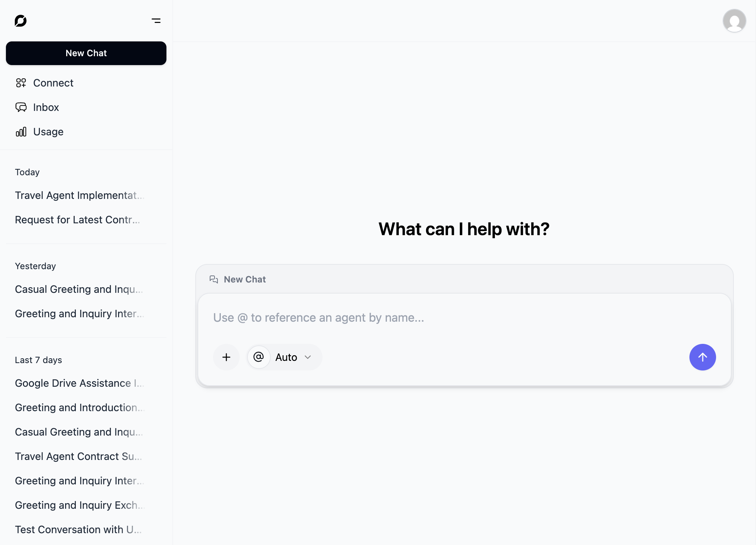Select the Casual Greeting and Inquiry chat from Yesterday
The width and height of the screenshot is (756, 545).
click(79, 289)
